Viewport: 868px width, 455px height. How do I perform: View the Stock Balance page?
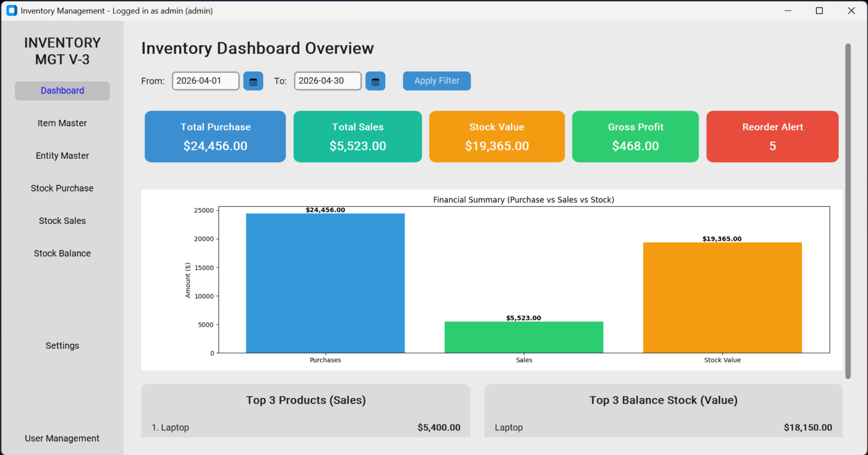click(x=62, y=254)
